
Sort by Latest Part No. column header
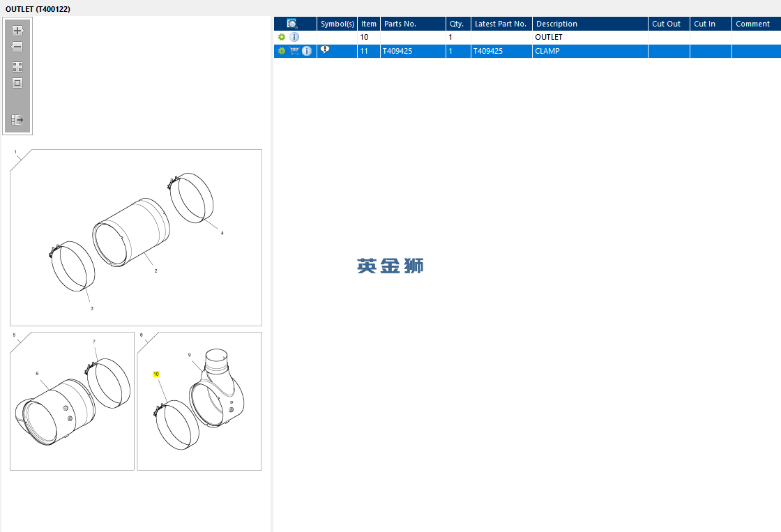501,24
